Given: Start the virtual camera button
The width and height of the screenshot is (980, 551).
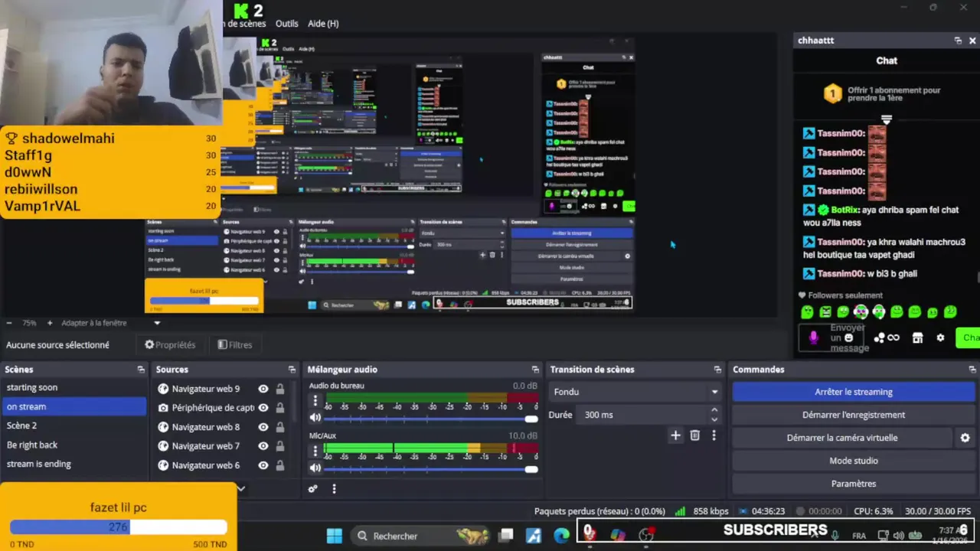Looking at the screenshot, I should pos(842,438).
